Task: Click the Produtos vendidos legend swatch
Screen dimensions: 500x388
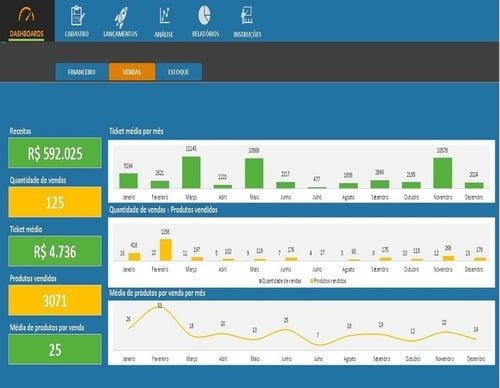Action: (x=312, y=281)
